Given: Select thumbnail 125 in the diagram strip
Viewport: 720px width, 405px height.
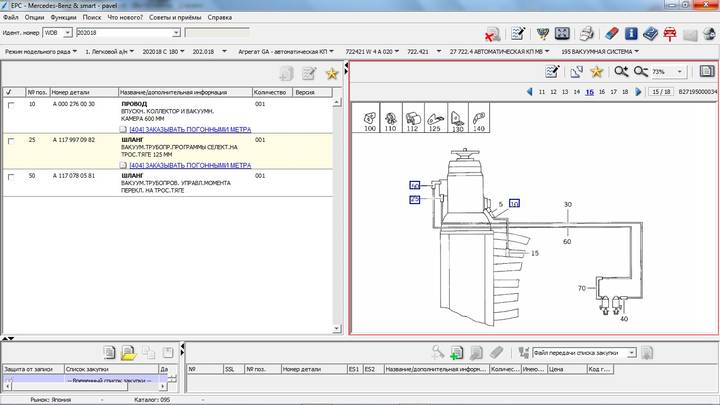Looking at the screenshot, I should (x=435, y=119).
